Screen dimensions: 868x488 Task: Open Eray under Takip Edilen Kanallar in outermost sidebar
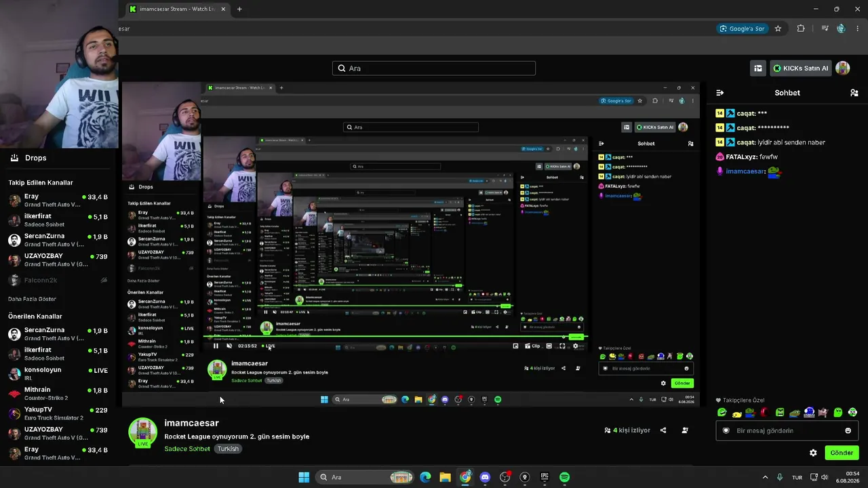(58, 201)
